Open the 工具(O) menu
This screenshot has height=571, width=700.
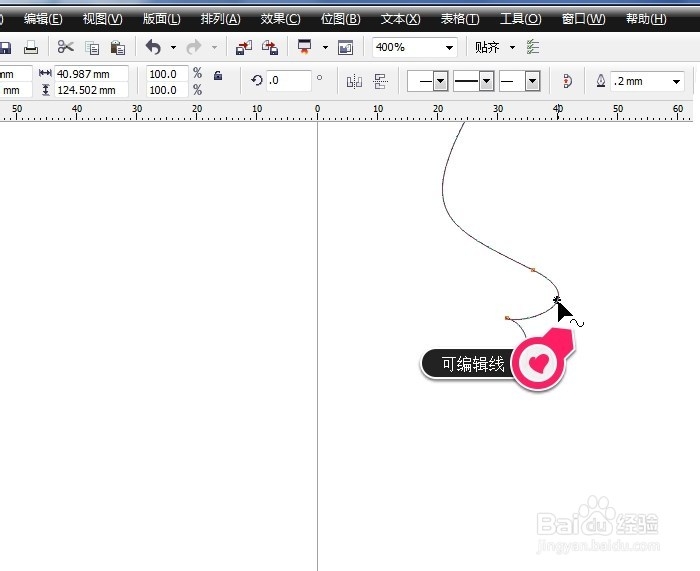[521, 19]
